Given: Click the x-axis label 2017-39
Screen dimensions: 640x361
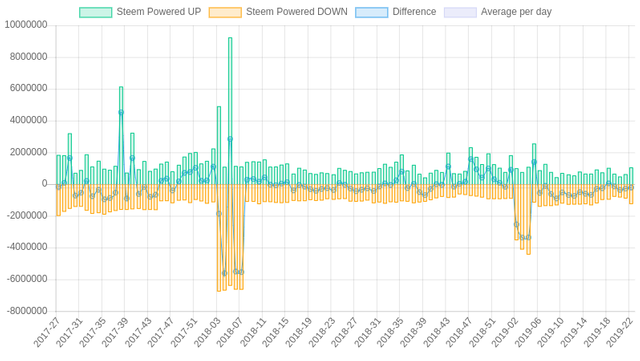Looking at the screenshot, I should 115,332.
